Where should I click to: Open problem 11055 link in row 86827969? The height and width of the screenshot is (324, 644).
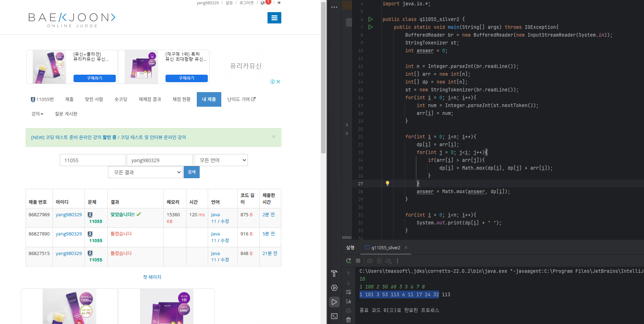coord(96,221)
